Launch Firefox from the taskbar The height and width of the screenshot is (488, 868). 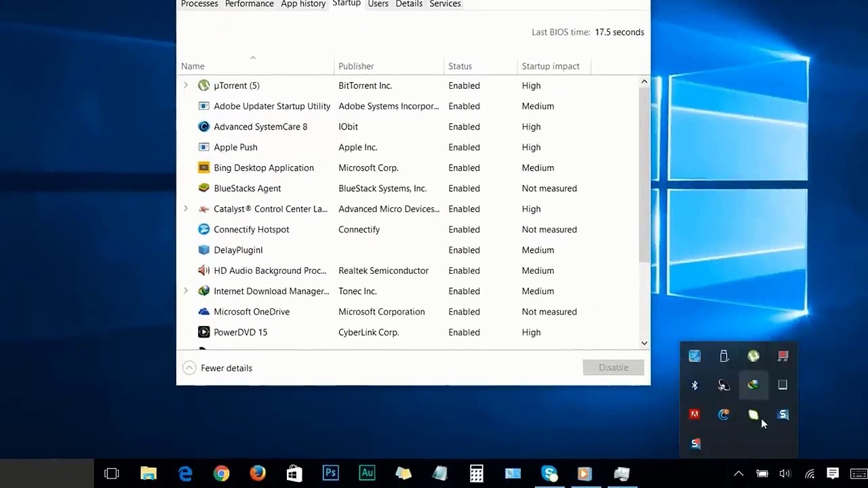pyautogui.click(x=258, y=473)
